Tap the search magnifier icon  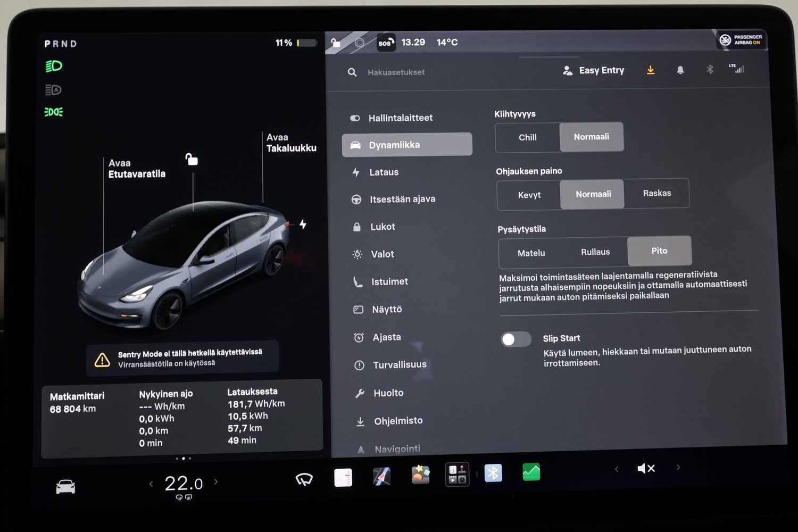(352, 72)
